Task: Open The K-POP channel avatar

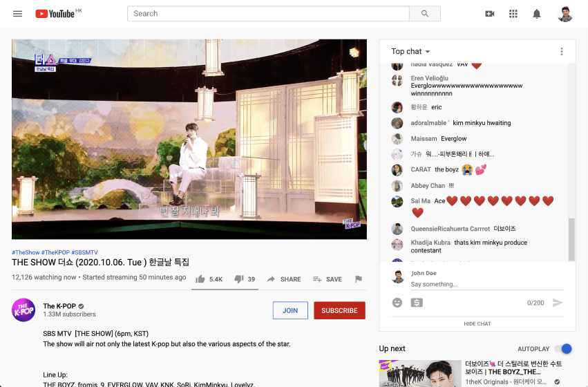Action: (x=23, y=310)
